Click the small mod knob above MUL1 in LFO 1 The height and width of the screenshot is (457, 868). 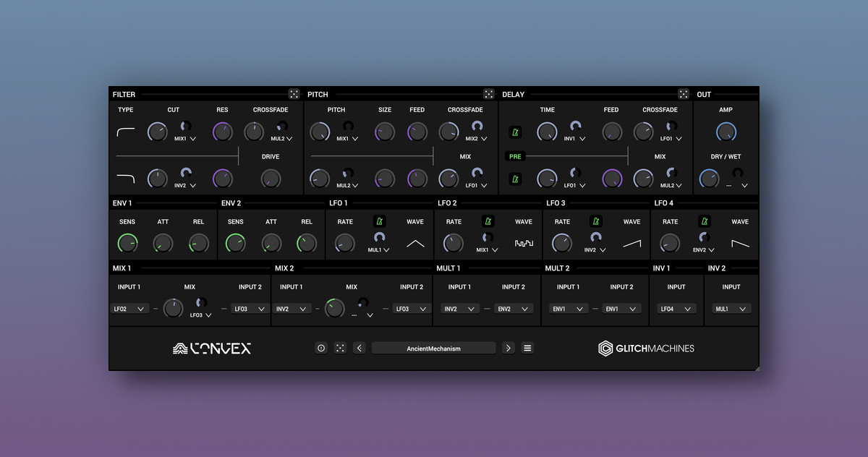[x=379, y=237]
